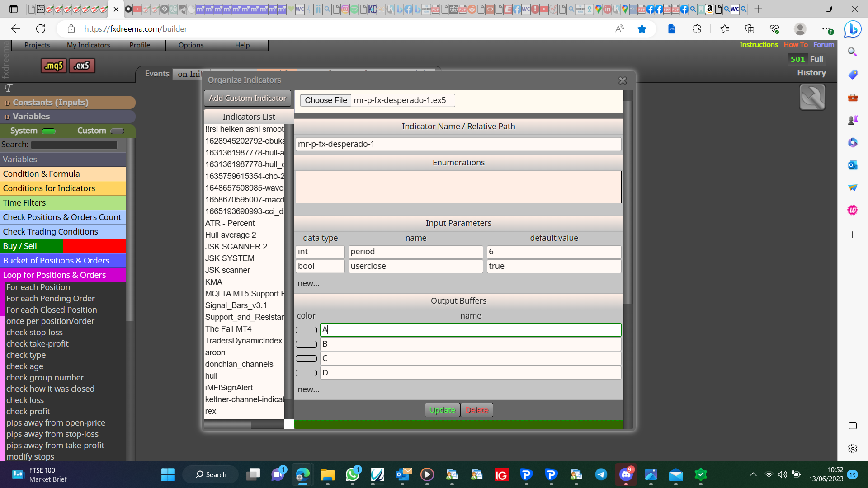Click the block Search input field
The width and height of the screenshot is (868, 488).
pos(74,145)
